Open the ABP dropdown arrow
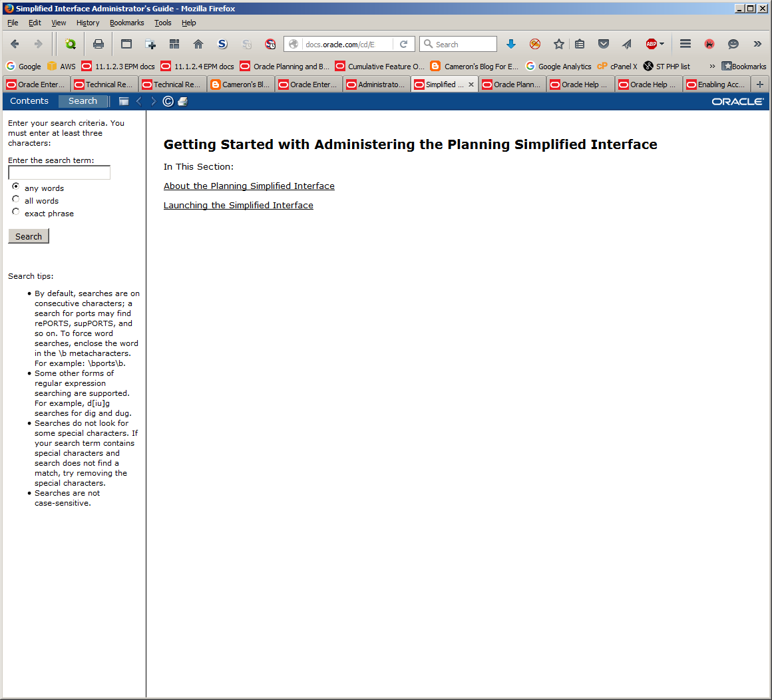This screenshot has width=772, height=700. click(662, 45)
